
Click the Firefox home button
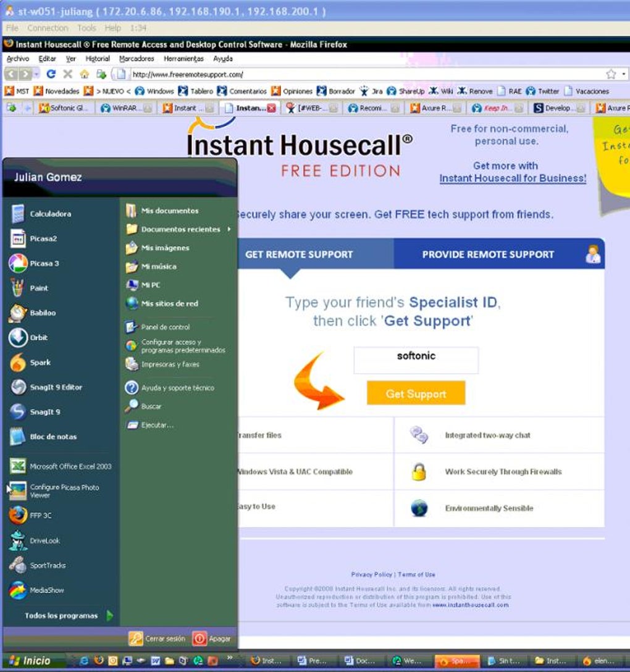[x=85, y=74]
